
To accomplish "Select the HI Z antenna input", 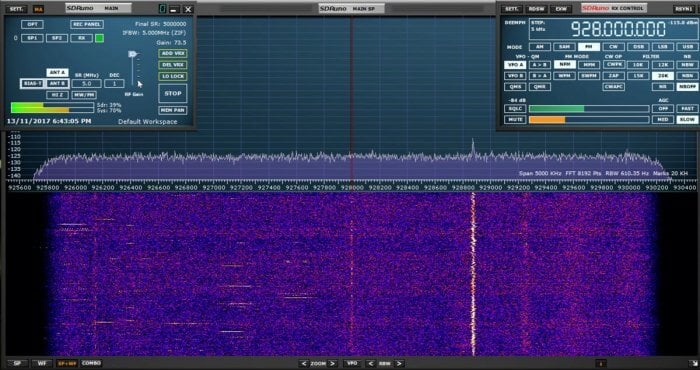I will (57, 95).
